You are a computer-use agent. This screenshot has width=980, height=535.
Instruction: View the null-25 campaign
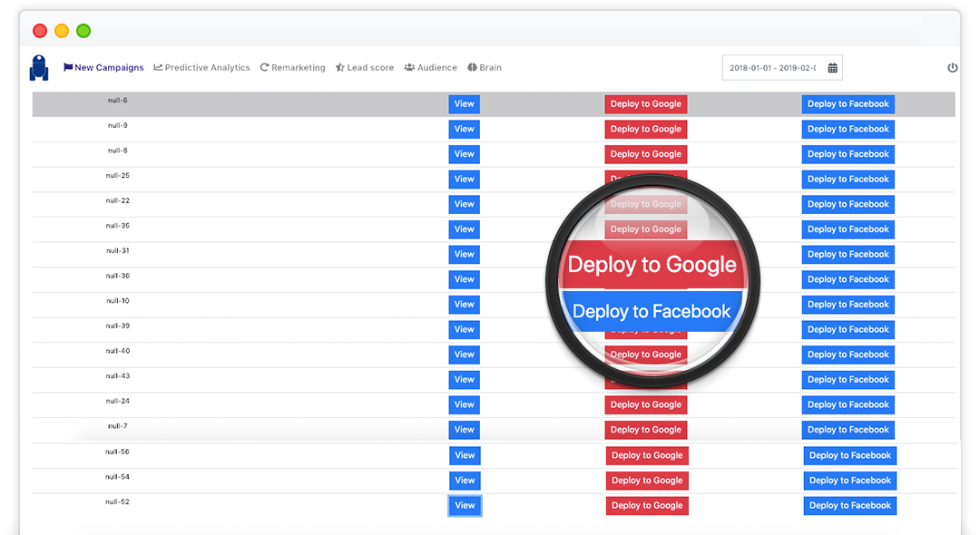coord(464,180)
